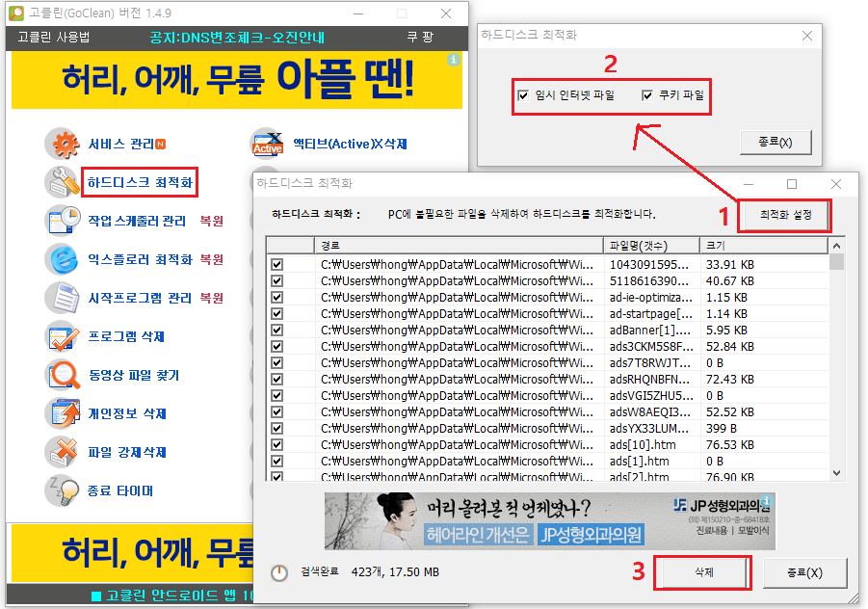868x609 pixels.
Task: Click 복원 next to 익스플로러 최적화
Action: point(212,259)
